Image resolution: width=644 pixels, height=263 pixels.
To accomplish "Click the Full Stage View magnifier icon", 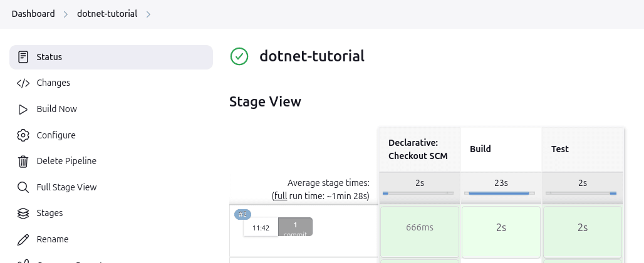I will point(23,187).
